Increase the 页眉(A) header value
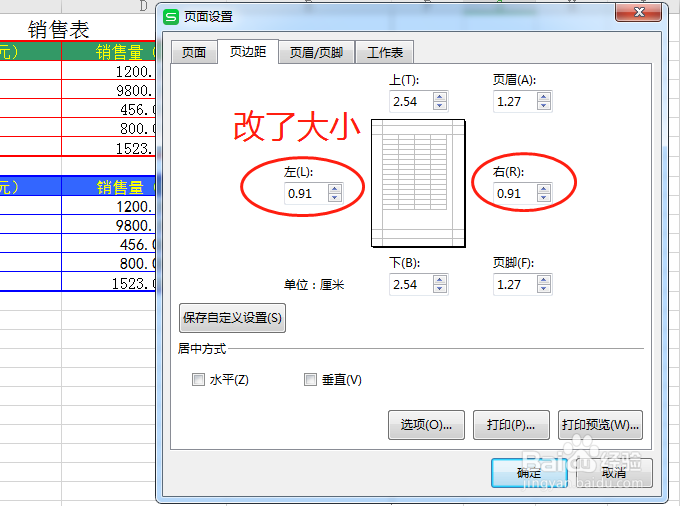This screenshot has width=680, height=506. point(544,97)
